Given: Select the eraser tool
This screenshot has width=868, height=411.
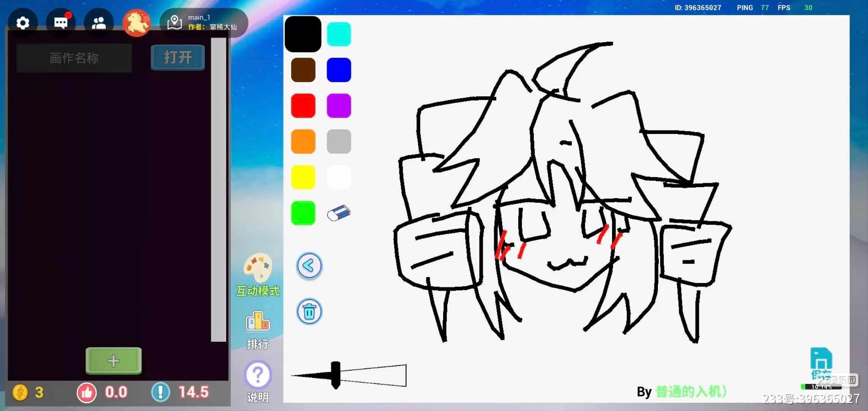Looking at the screenshot, I should coord(338,213).
